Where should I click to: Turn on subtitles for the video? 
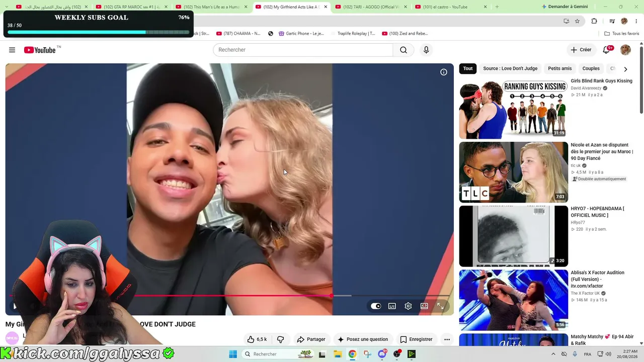(392, 306)
